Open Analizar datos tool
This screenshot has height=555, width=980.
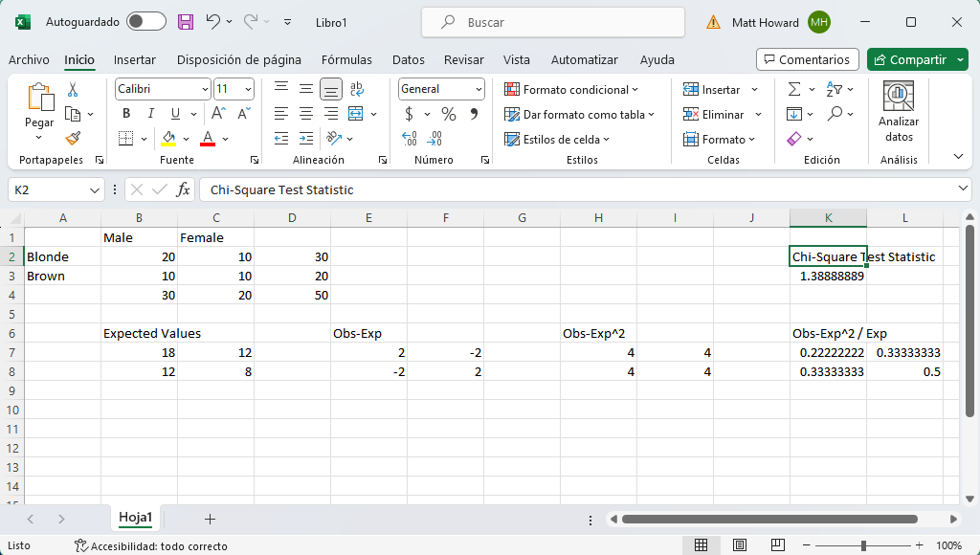(898, 113)
